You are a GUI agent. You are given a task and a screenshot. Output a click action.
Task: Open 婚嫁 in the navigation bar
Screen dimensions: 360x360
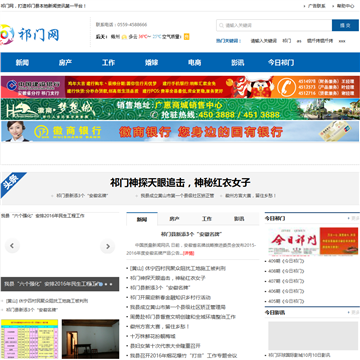tap(151, 62)
